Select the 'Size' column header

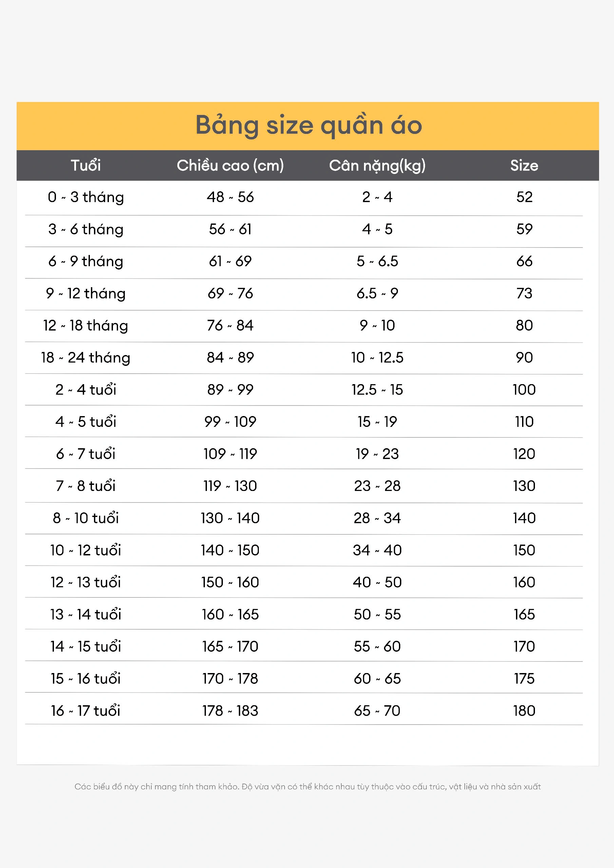pos(524,165)
